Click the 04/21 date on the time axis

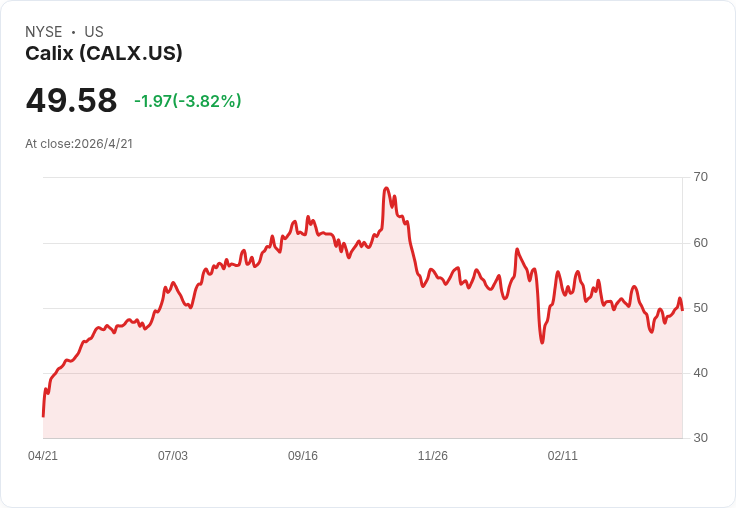click(43, 456)
